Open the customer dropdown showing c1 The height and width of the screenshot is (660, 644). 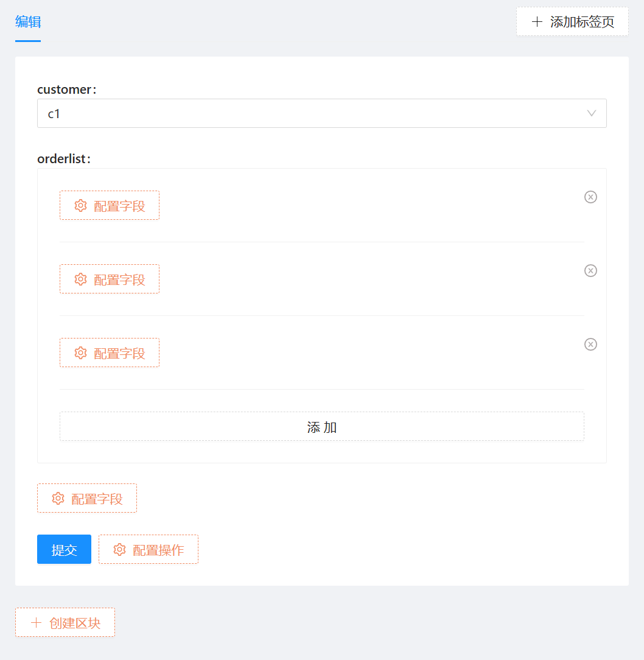[321, 113]
